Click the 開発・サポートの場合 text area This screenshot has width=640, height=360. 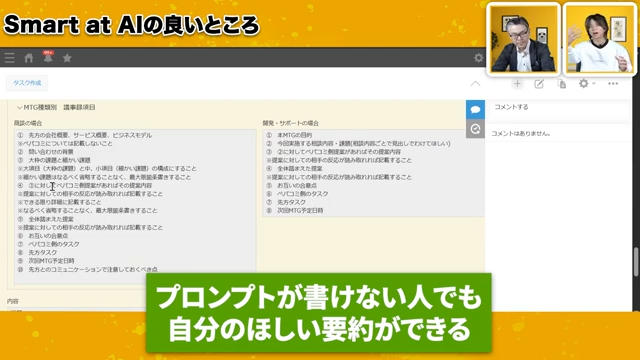[373, 173]
